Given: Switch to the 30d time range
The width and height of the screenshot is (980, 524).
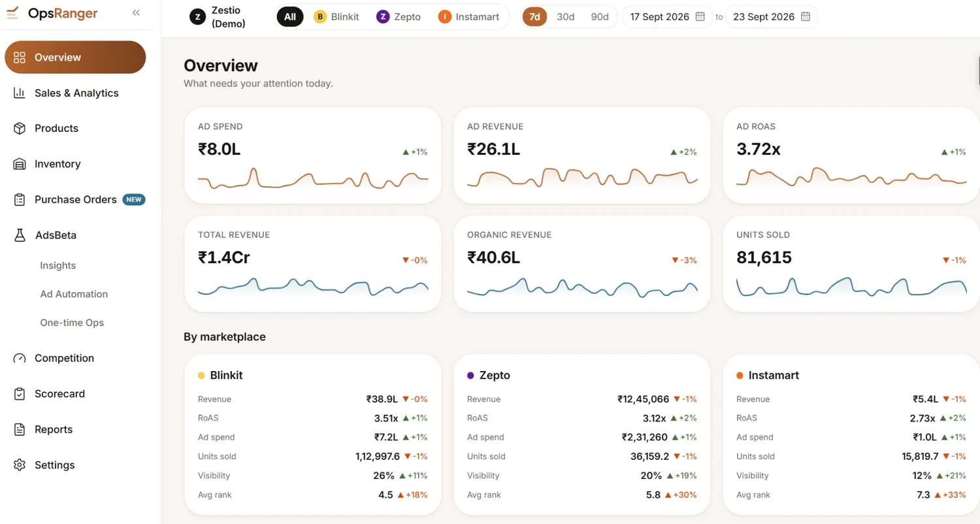Looking at the screenshot, I should pyautogui.click(x=566, y=17).
